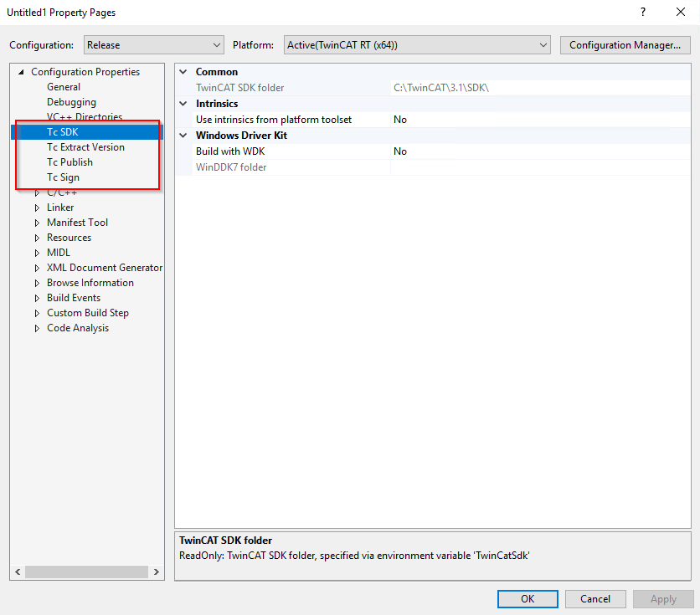Expand the Manifest Tool node arrow

(x=37, y=223)
